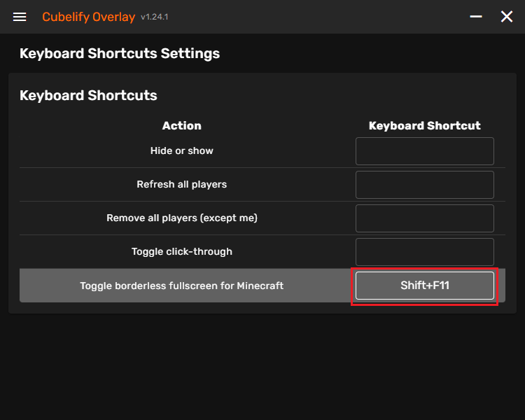
Task: Click Remove all players (except me) label
Action: coord(182,218)
